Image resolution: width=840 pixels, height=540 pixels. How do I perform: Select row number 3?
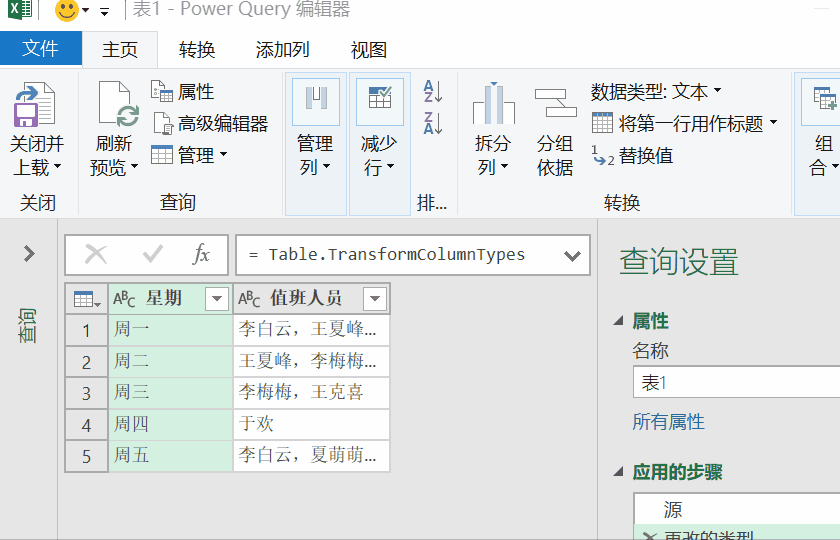point(86,393)
